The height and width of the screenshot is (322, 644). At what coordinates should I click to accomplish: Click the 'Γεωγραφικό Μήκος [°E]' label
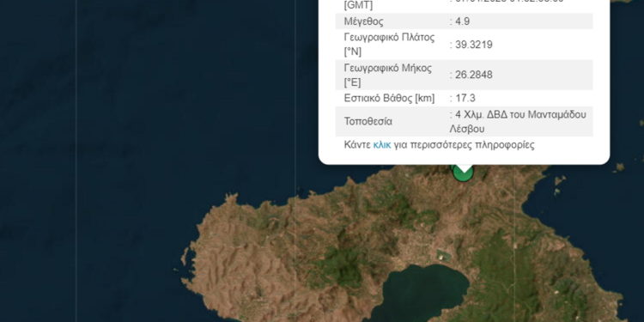click(388, 76)
